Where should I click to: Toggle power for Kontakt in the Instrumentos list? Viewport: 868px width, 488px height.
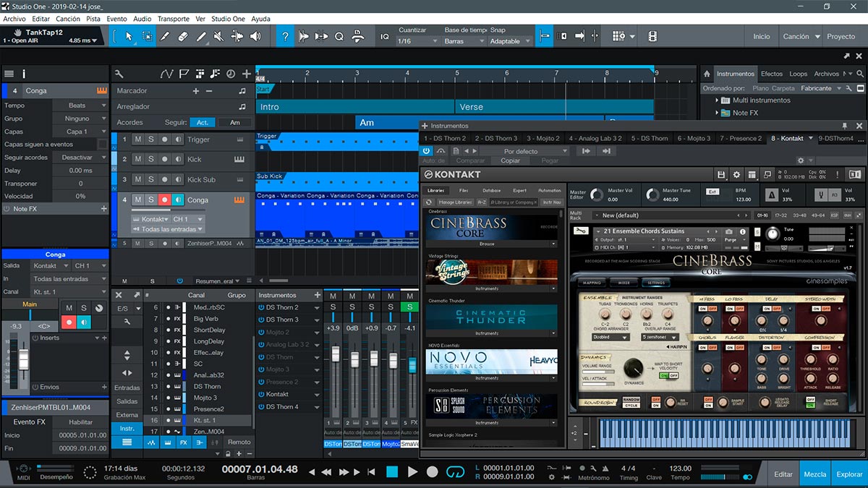261,394
